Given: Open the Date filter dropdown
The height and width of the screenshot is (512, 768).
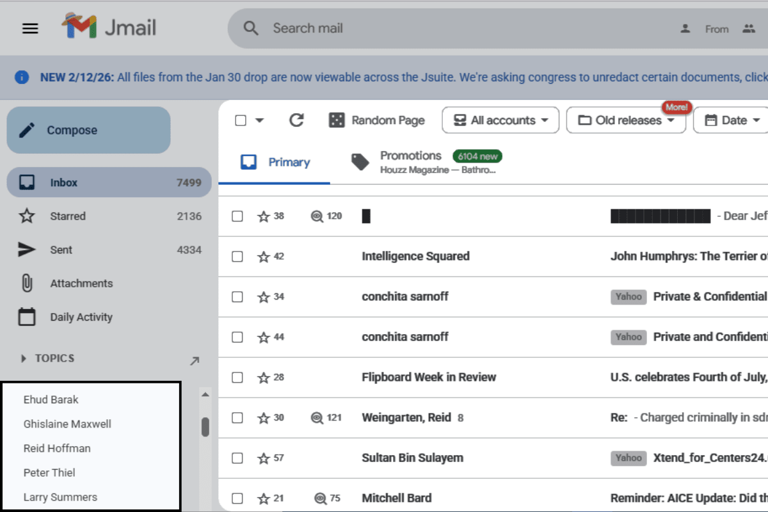Looking at the screenshot, I should click(731, 120).
